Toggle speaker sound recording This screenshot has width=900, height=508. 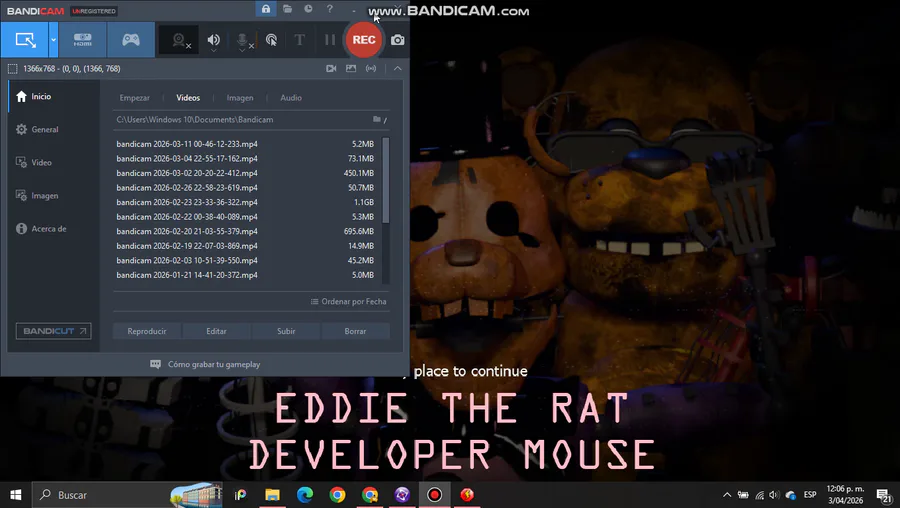(214, 40)
